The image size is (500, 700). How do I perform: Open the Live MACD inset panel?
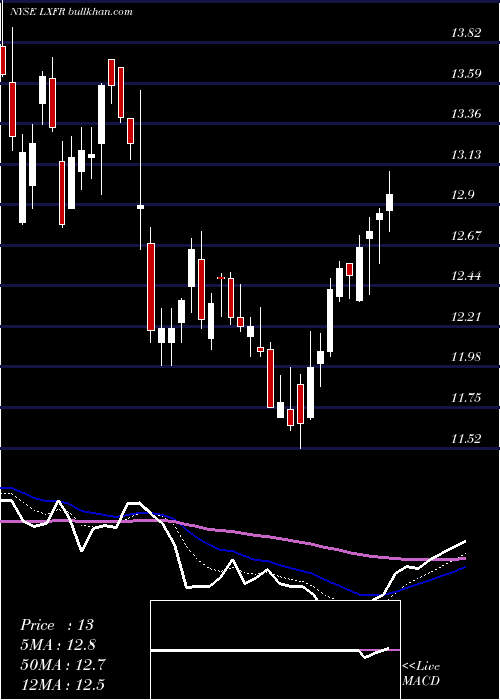tap(275, 650)
